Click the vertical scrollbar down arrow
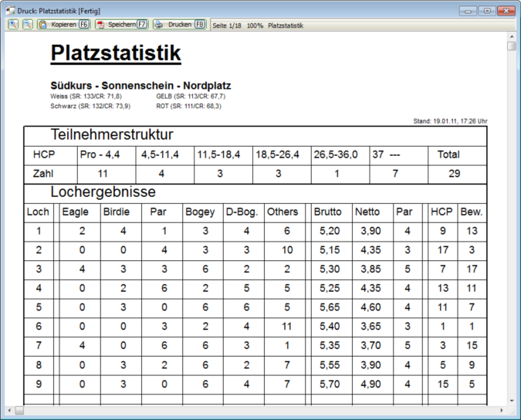Screen dimensions: 521x420 click(512, 401)
